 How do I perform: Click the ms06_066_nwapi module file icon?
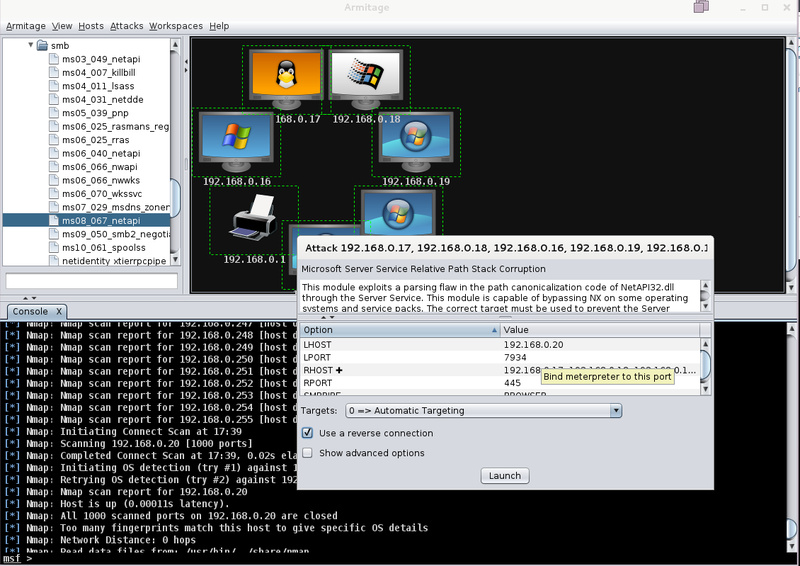tap(54, 166)
